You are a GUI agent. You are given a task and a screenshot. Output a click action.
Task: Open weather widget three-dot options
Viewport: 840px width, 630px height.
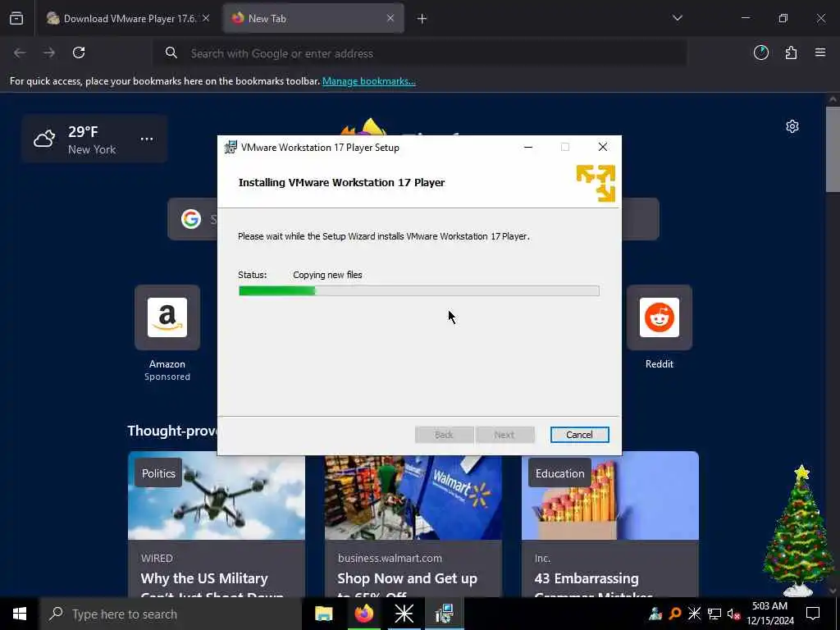[147, 139]
